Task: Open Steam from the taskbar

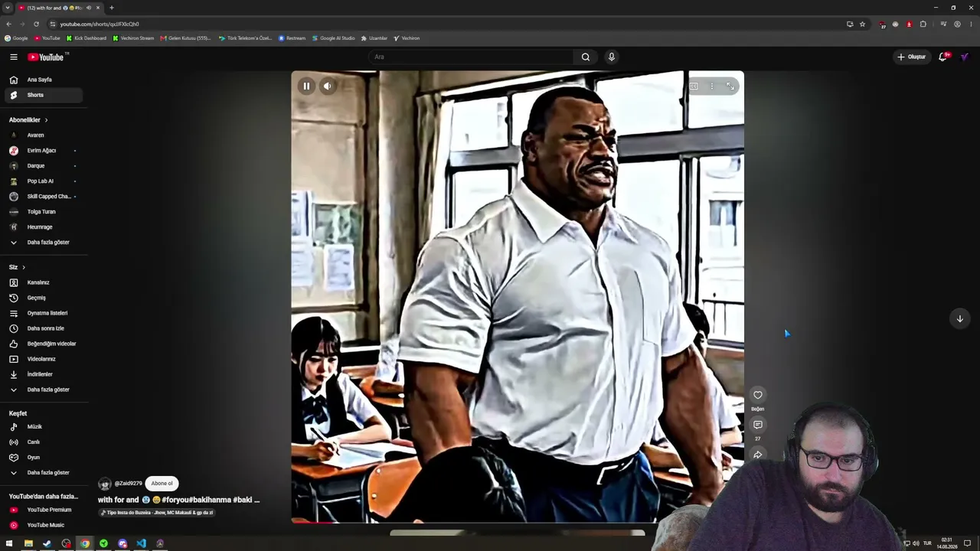Action: click(47, 543)
